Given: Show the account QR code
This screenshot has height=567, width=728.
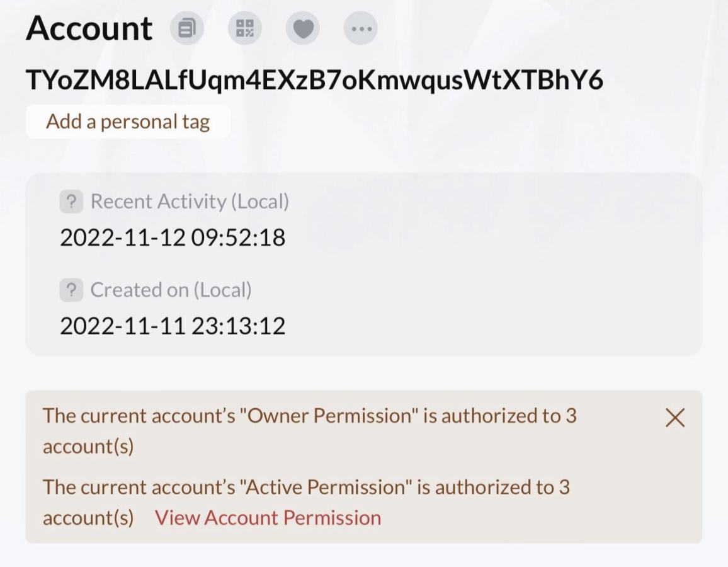Looking at the screenshot, I should click(x=244, y=28).
